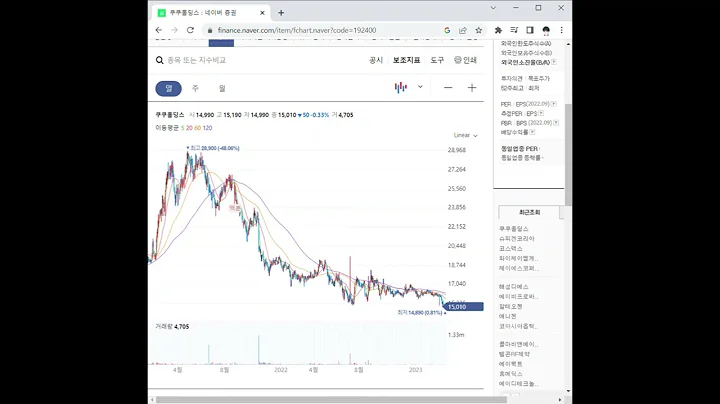
Task: Expand the PER EPS(2022.09) help arrow
Action: point(553,104)
